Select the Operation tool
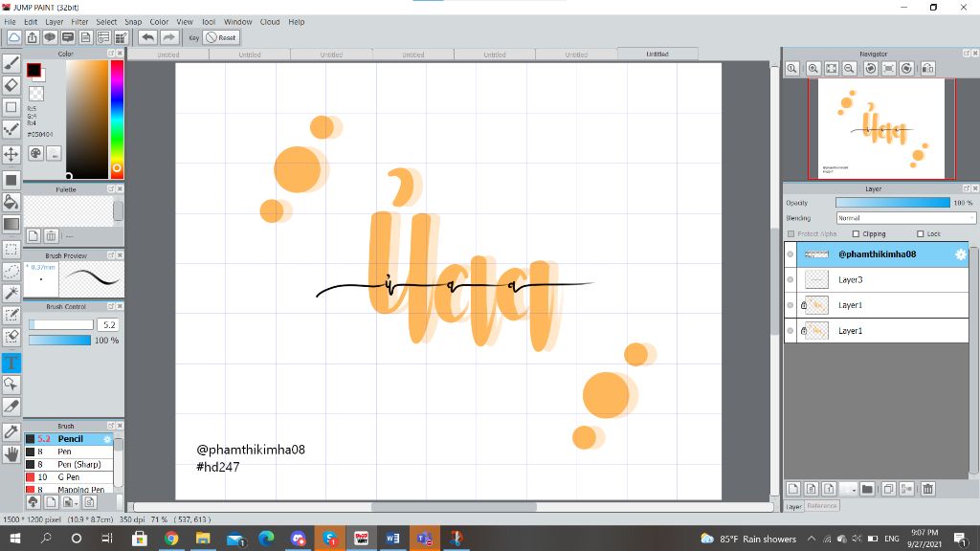Viewport: 980px width, 551px height. tap(11, 385)
